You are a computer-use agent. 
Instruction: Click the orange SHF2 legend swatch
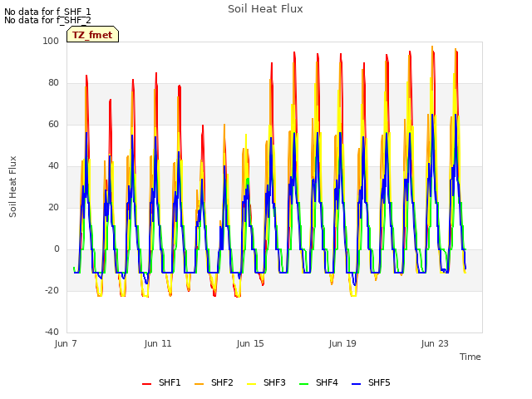[x=199, y=384]
